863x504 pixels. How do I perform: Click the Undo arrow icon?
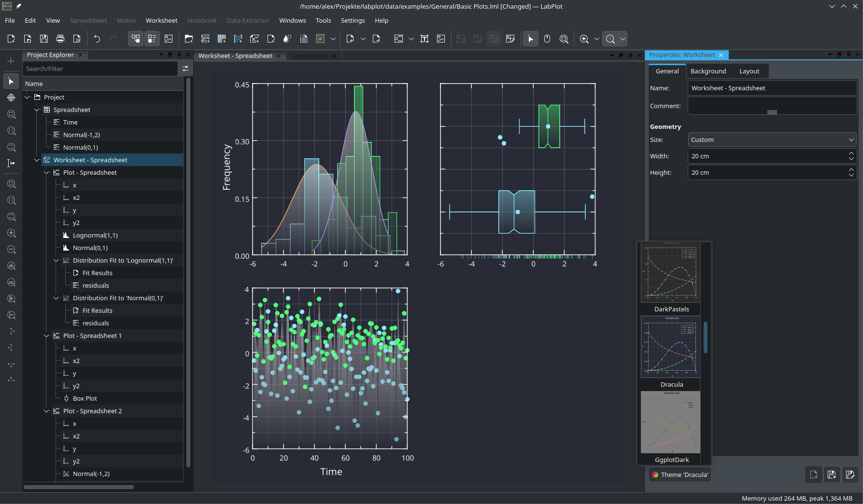(97, 39)
